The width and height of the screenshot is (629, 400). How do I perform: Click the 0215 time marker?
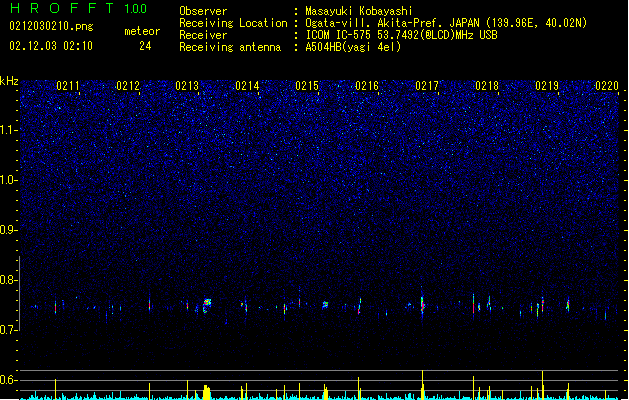click(x=307, y=86)
